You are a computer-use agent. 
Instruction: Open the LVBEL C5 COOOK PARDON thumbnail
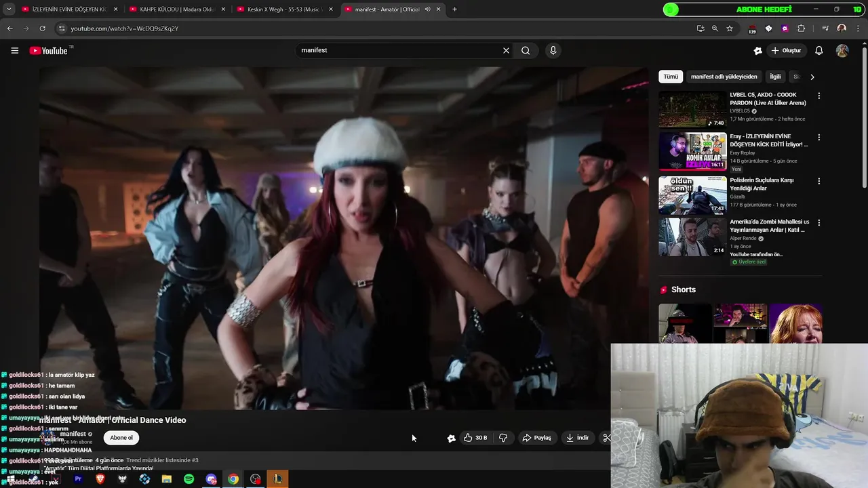[x=692, y=109]
